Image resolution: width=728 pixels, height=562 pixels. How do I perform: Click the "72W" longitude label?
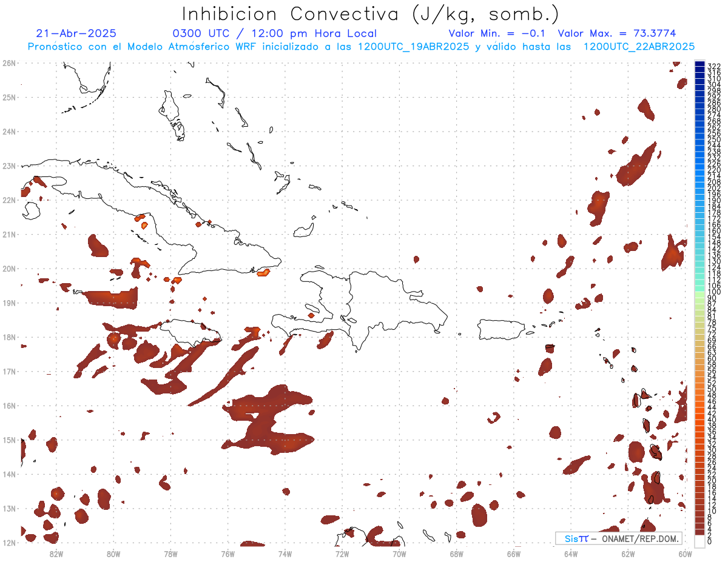[x=342, y=554]
